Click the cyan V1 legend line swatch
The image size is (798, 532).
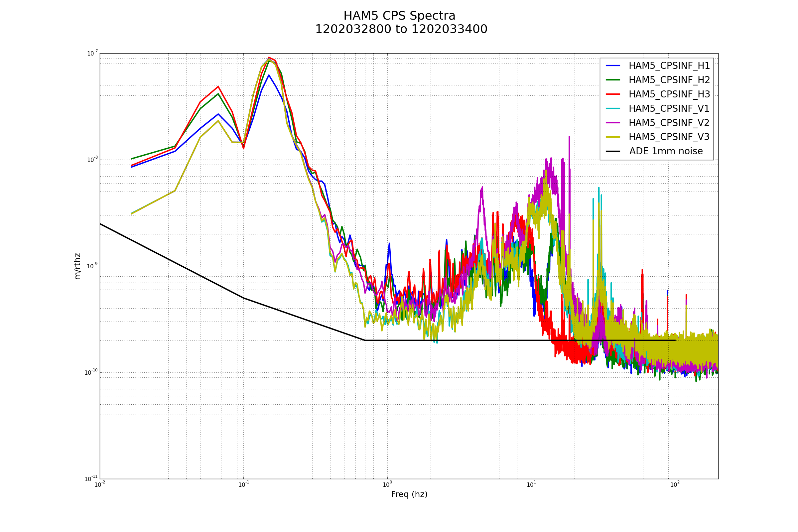[x=613, y=109]
